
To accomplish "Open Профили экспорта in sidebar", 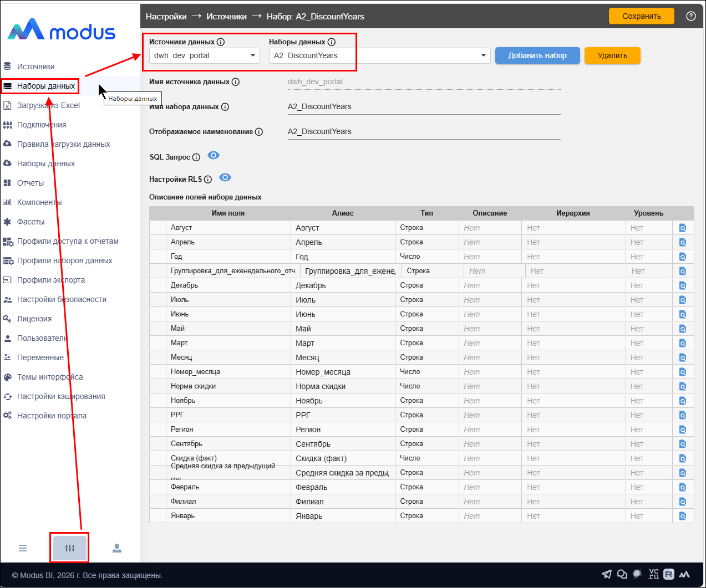I will tap(51, 280).
